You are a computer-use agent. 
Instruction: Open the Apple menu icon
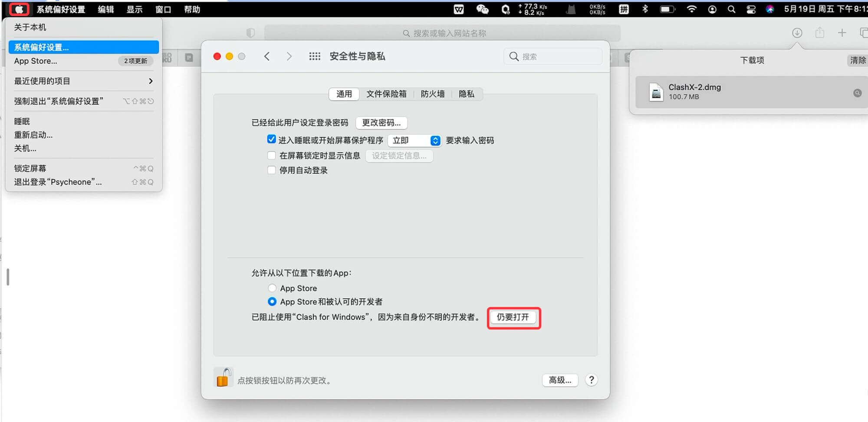19,9
